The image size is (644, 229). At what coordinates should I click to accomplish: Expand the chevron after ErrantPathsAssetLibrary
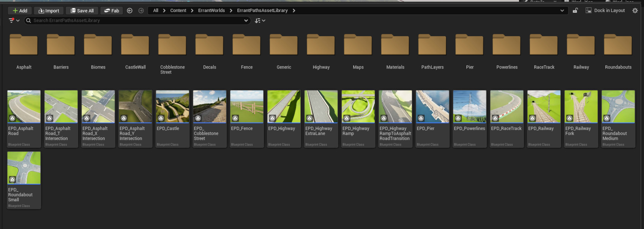point(294,11)
